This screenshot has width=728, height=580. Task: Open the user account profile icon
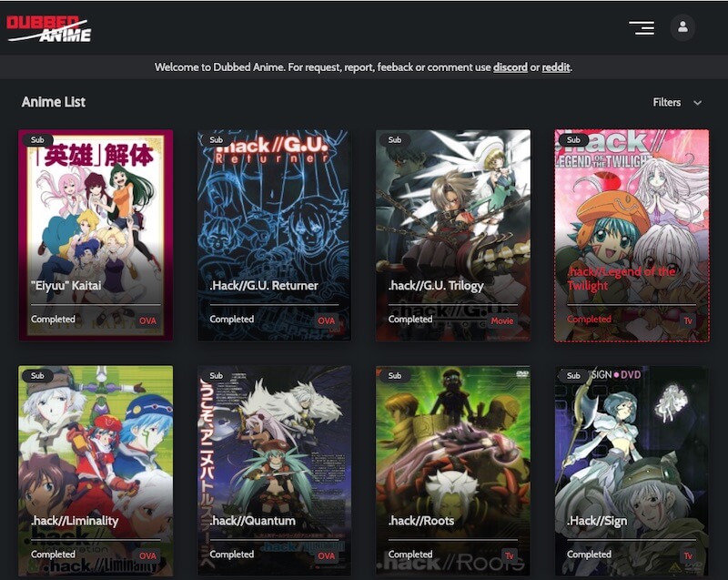coord(682,27)
